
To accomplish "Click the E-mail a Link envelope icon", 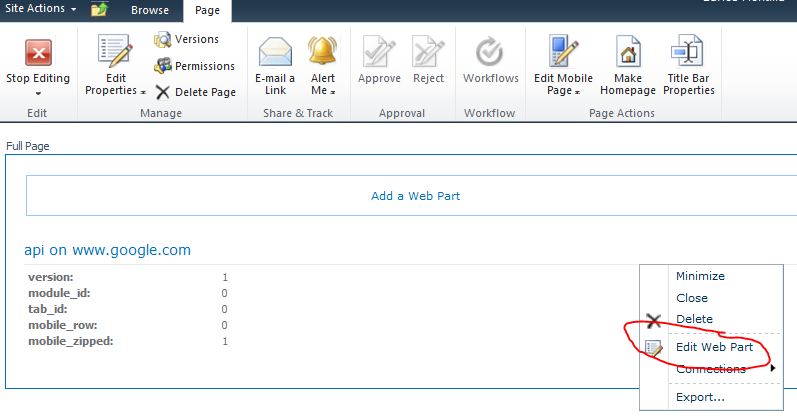I will [275, 51].
